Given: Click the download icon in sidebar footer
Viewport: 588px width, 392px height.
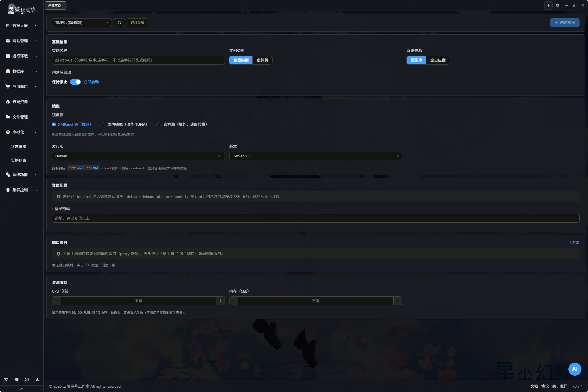Looking at the screenshot, I should [x=37, y=379].
